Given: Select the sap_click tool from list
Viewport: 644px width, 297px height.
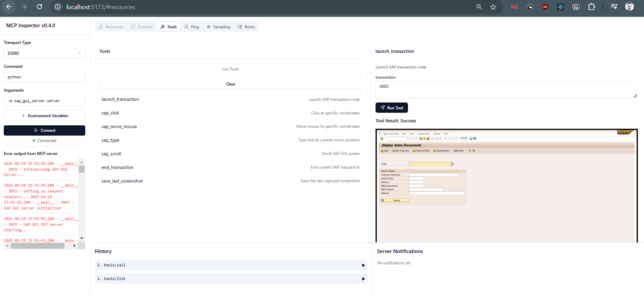Looking at the screenshot, I should pos(111,113).
